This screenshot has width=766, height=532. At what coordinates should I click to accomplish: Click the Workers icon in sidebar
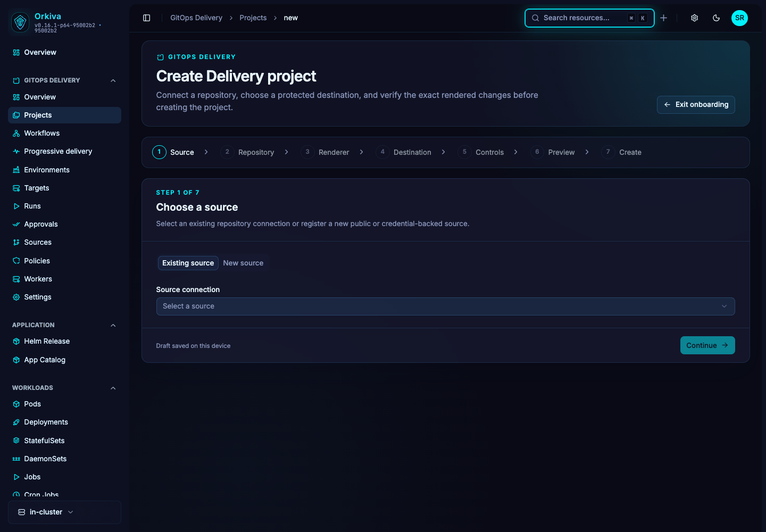tap(16, 279)
